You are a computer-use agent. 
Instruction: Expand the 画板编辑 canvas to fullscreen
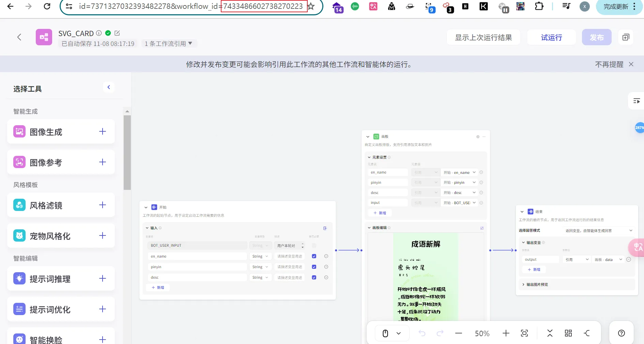click(482, 228)
